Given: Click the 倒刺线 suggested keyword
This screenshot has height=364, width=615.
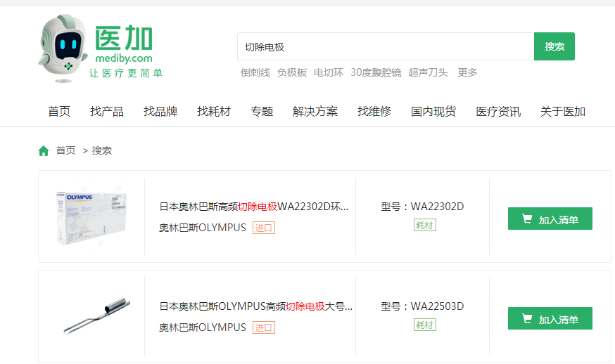Looking at the screenshot, I should point(255,72).
